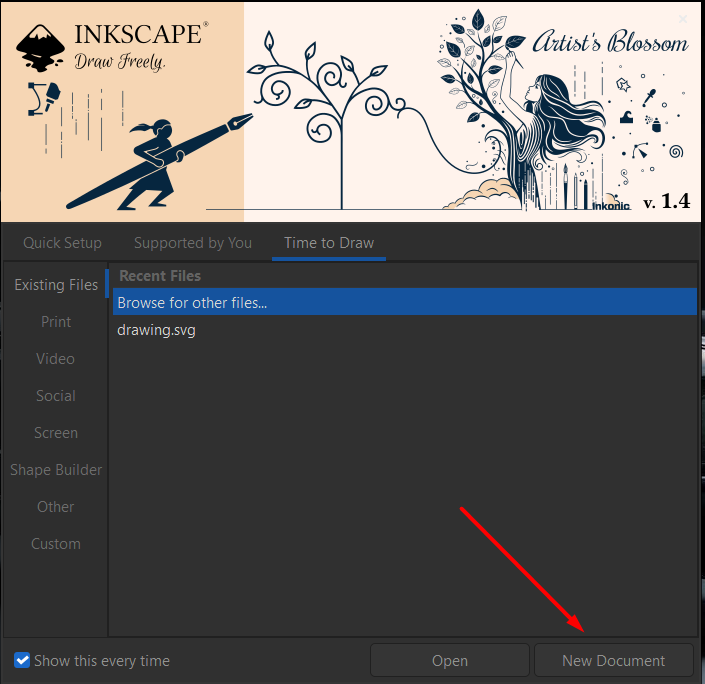Open the Shape Builder category
This screenshot has height=684, width=705.
pyautogui.click(x=56, y=469)
